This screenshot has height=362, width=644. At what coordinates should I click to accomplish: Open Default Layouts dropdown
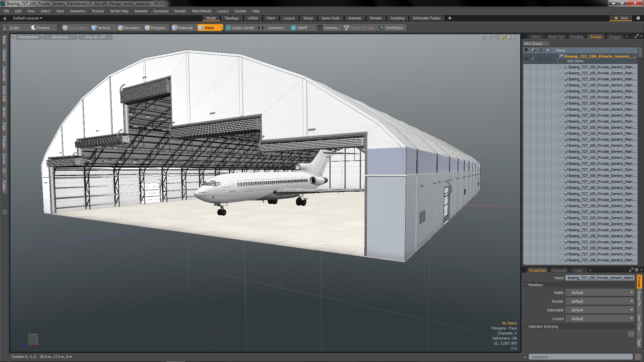tap(28, 18)
